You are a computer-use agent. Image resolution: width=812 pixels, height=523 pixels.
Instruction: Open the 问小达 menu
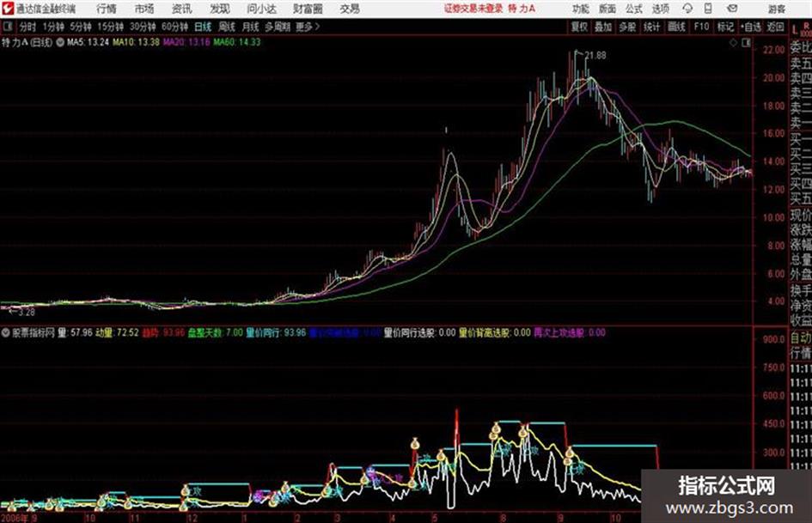coord(261,9)
